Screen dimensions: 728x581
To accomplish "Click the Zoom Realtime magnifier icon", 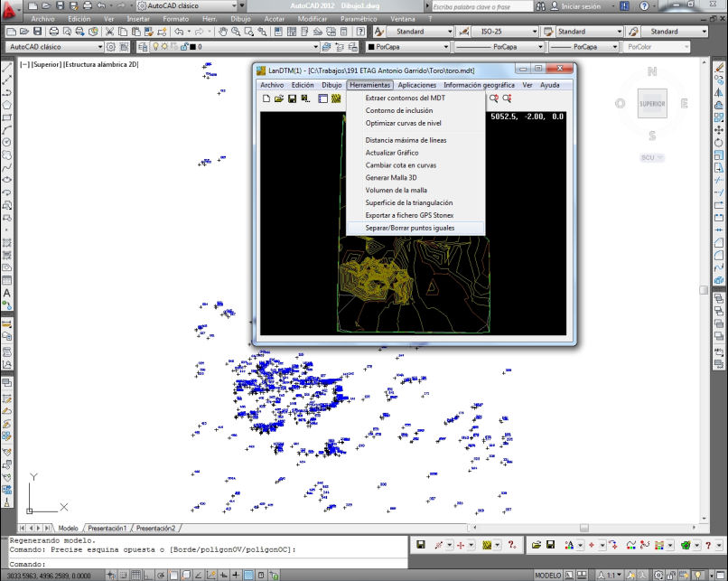I will coord(236,32).
